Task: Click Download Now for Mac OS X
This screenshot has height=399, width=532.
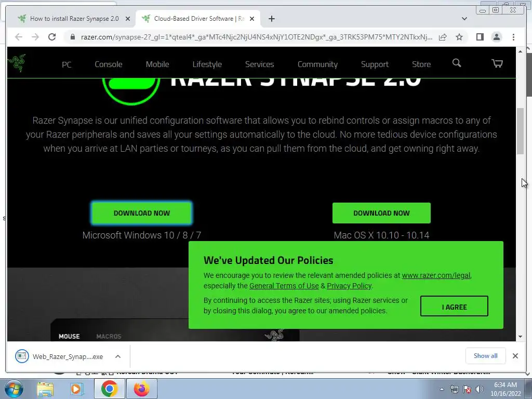Action: pyautogui.click(x=381, y=213)
